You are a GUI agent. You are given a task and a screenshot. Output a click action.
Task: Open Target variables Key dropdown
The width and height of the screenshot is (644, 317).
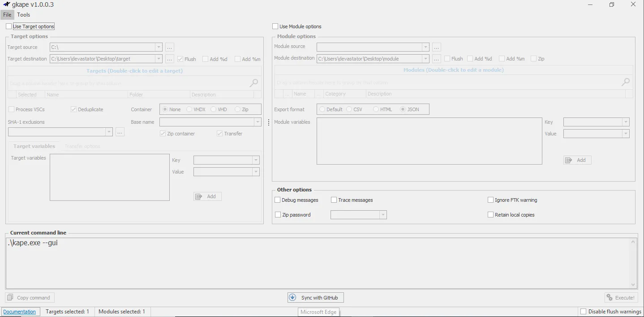(256, 160)
